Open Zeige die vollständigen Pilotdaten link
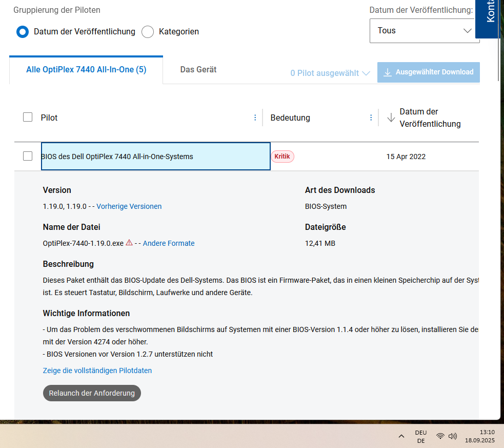 coord(97,371)
